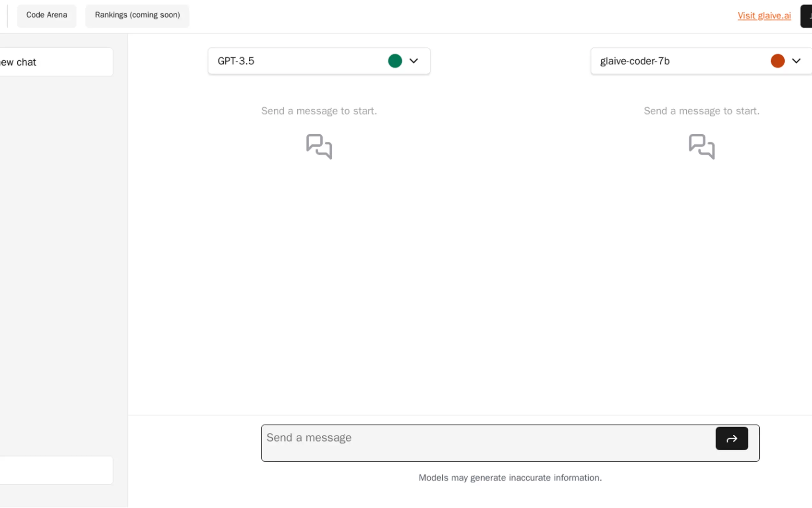Expand the GPT-3.5 chevron arrow

point(414,61)
